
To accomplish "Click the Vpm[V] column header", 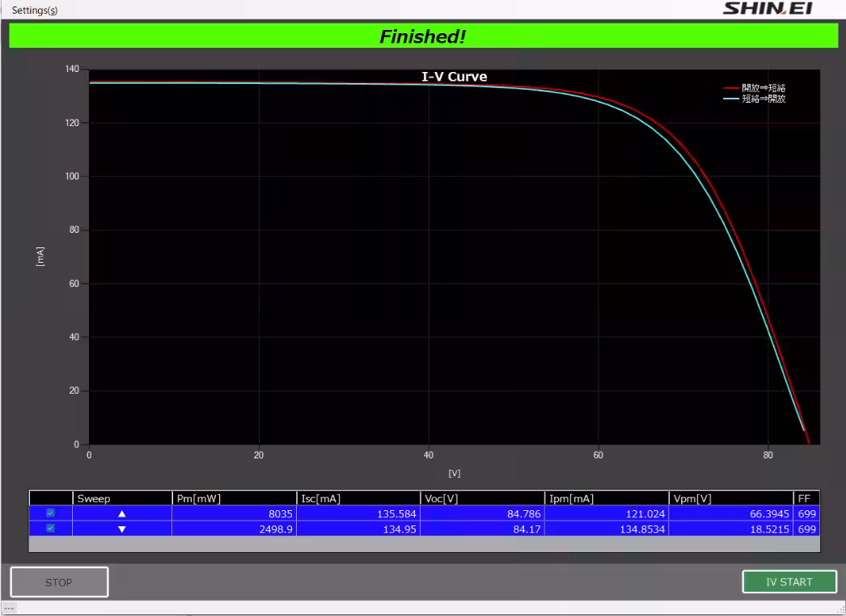I will coord(732,499).
